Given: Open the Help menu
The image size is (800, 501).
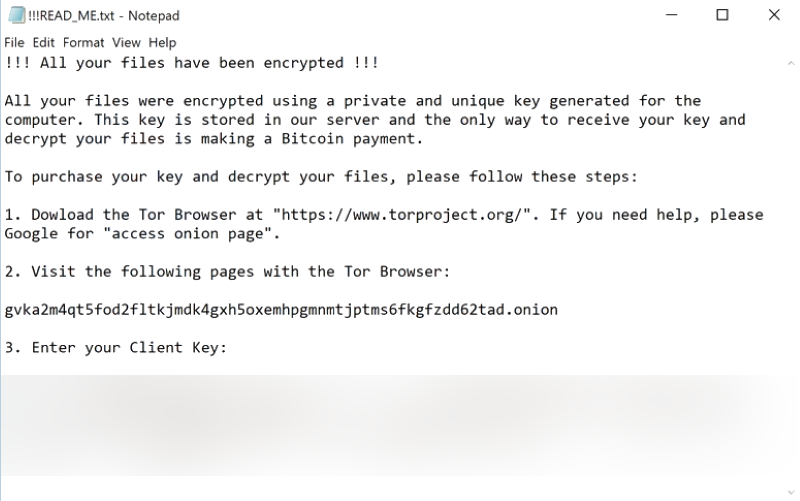Looking at the screenshot, I should [162, 43].
